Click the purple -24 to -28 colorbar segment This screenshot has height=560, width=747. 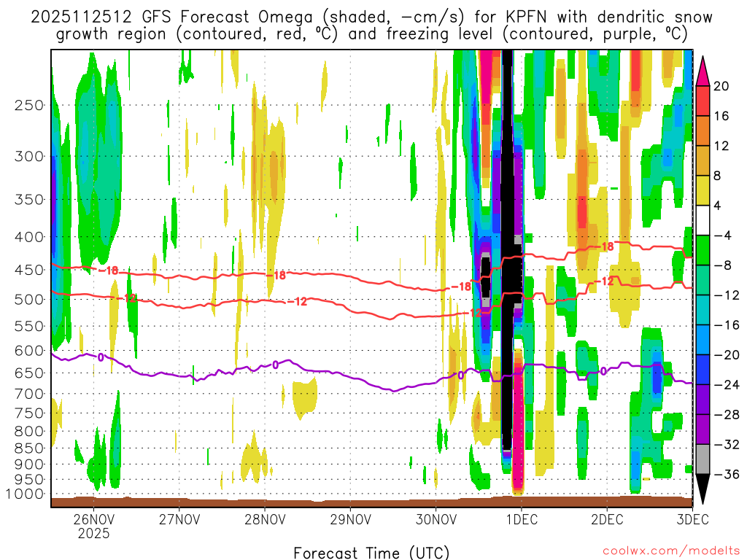pyautogui.click(x=703, y=400)
